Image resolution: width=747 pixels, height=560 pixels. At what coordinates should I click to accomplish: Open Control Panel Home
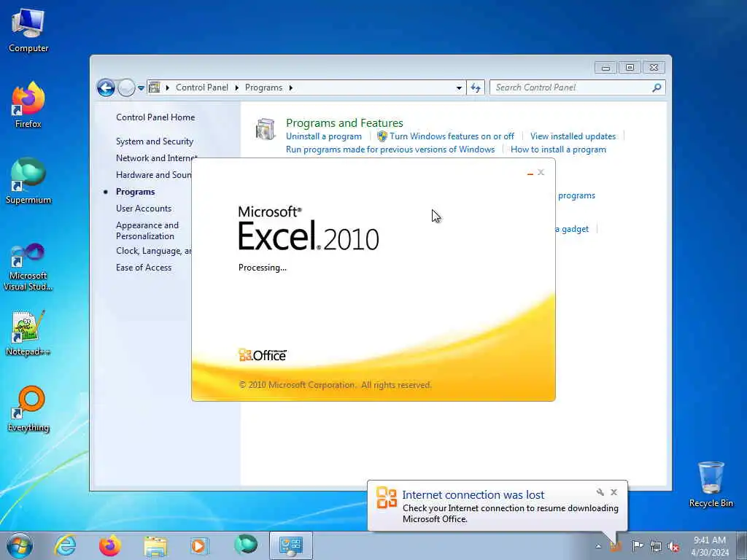click(155, 117)
